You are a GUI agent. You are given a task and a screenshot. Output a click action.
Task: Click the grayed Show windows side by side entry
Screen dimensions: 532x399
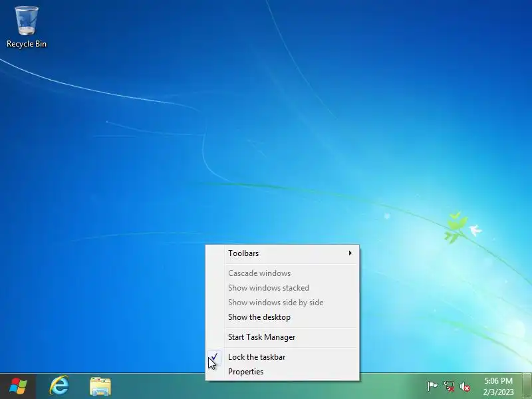282,303
